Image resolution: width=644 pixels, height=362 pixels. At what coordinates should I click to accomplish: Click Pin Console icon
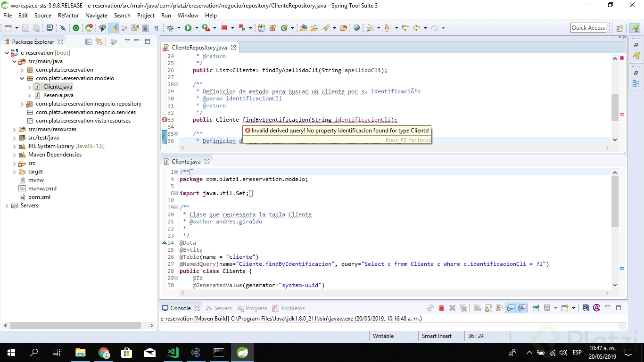pyautogui.click(x=536, y=308)
